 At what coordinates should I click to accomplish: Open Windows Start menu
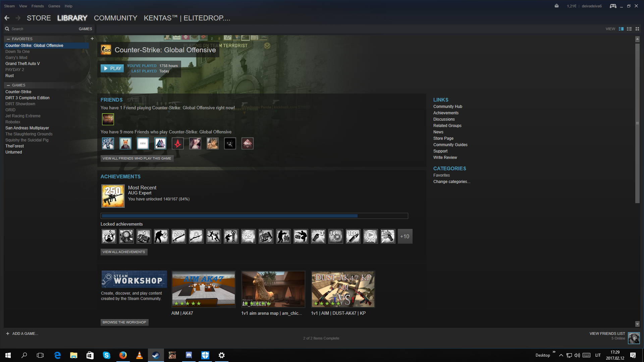(x=8, y=355)
